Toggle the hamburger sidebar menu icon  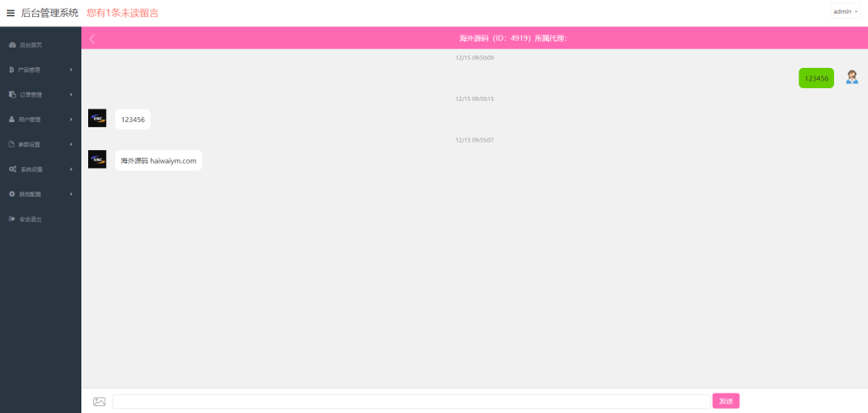pyautogui.click(x=10, y=13)
